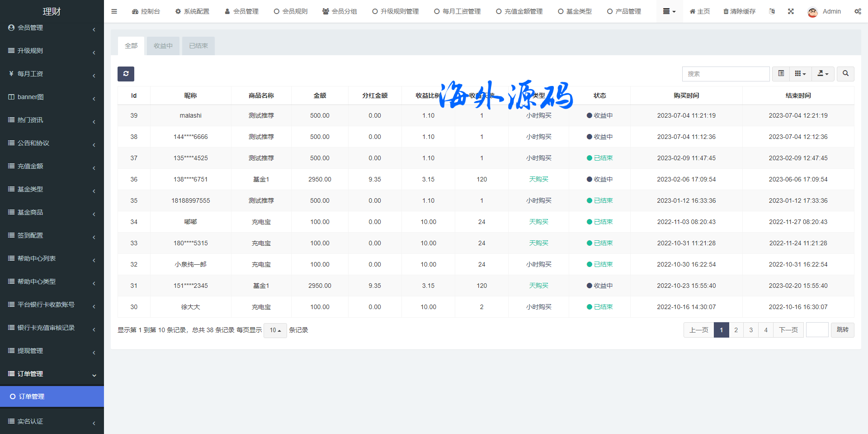This screenshot has height=434, width=868.
Task: Open 会员分组 in the top navigation
Action: click(340, 11)
